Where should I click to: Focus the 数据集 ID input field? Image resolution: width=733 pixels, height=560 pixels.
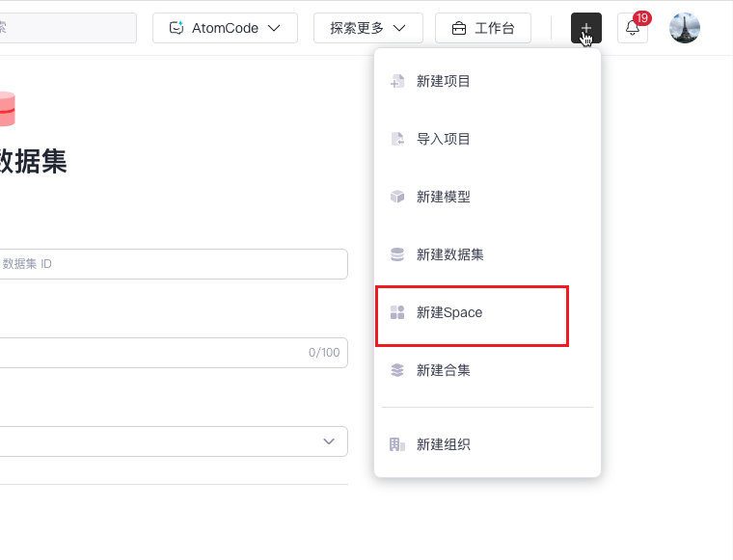[x=174, y=264]
